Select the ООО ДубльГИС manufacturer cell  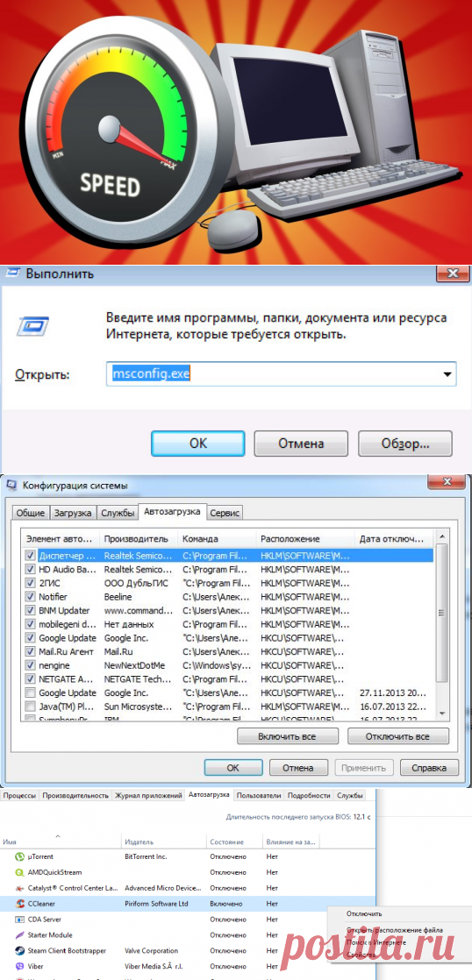pos(136,583)
